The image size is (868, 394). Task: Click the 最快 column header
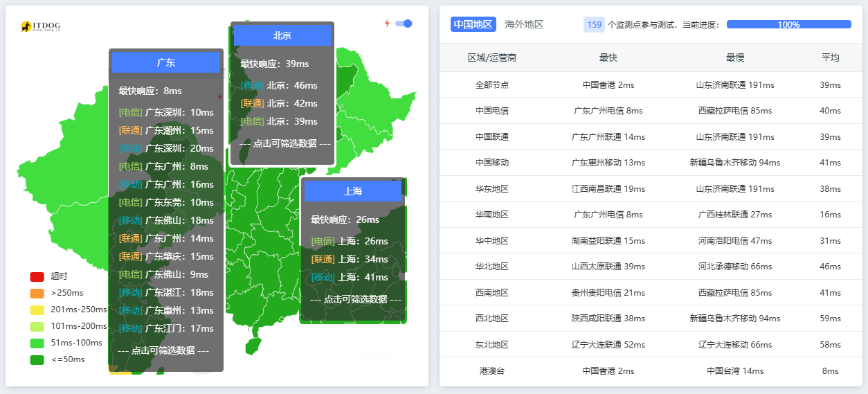[x=608, y=57]
